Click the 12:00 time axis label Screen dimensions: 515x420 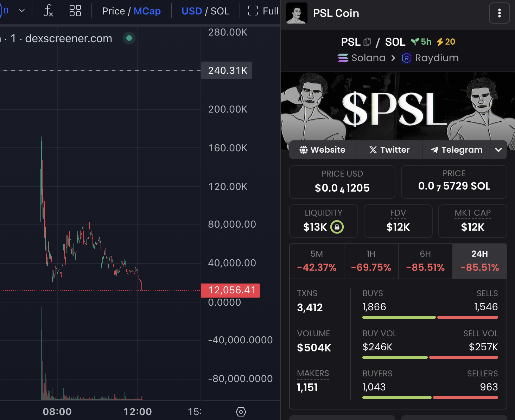click(x=138, y=412)
